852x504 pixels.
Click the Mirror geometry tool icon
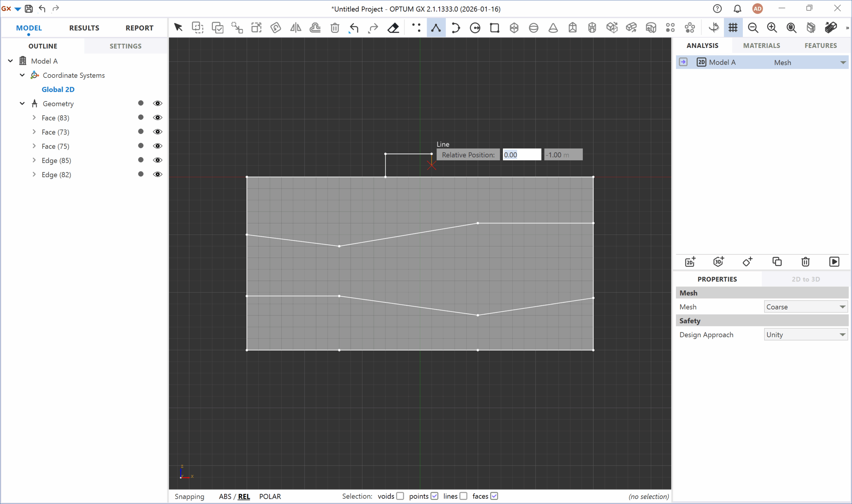click(296, 28)
